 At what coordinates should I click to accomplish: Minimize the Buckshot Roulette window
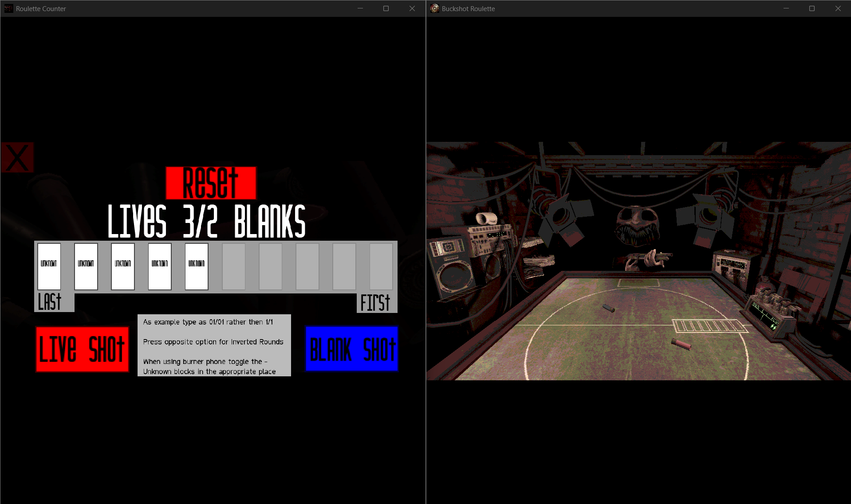point(786,8)
